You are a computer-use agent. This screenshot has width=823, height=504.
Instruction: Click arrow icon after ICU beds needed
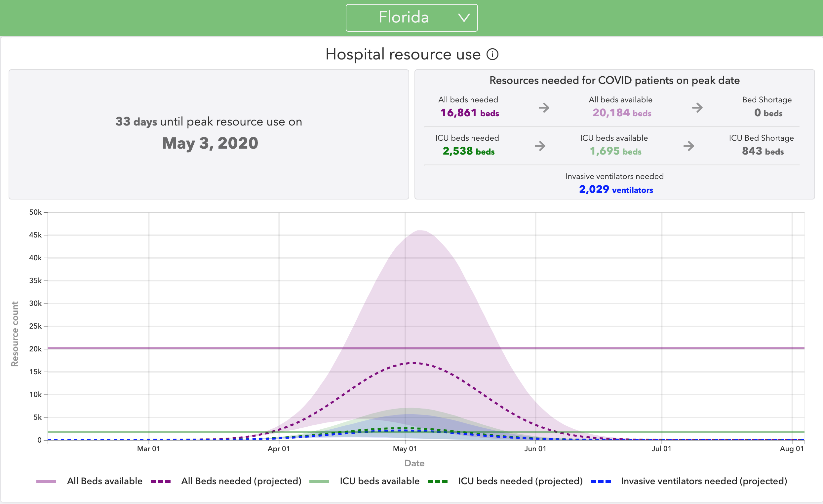click(x=540, y=146)
